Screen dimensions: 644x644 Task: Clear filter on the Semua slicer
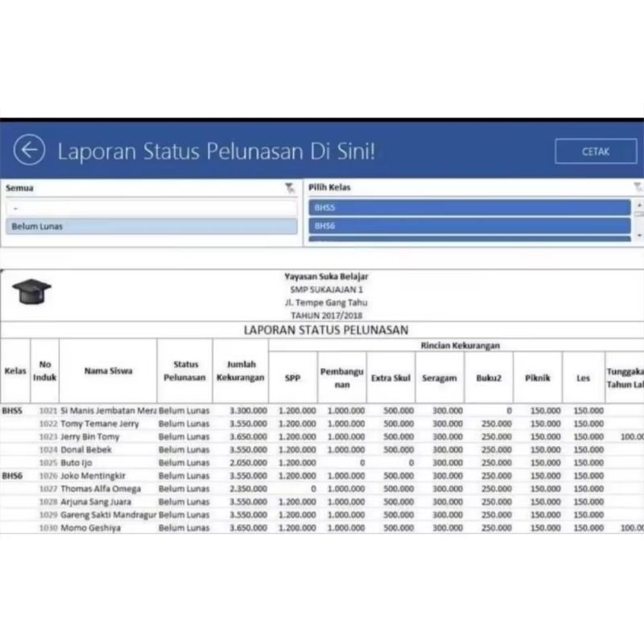click(290, 188)
